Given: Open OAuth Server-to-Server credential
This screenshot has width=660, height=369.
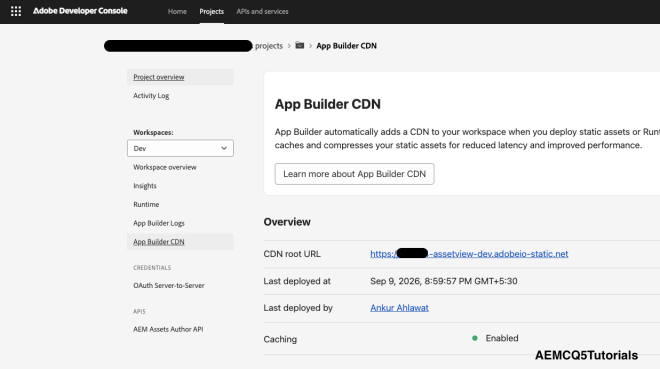Looking at the screenshot, I should pyautogui.click(x=169, y=285).
